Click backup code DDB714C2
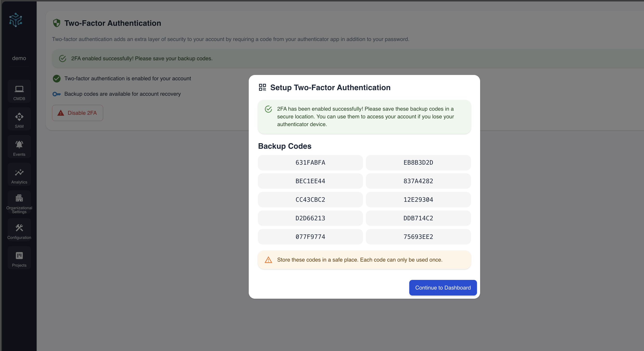 (x=418, y=218)
